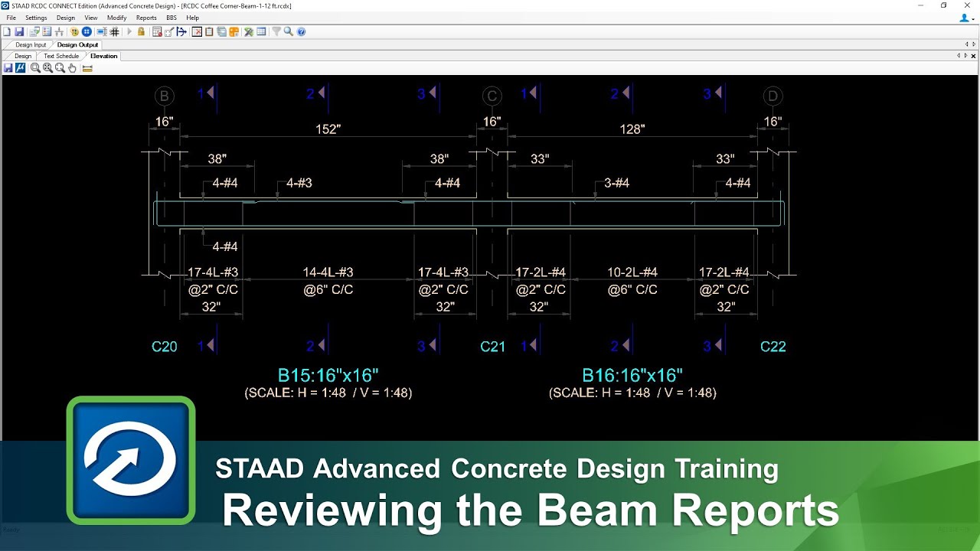
Task: Click the run play arrow icon
Action: 129,32
